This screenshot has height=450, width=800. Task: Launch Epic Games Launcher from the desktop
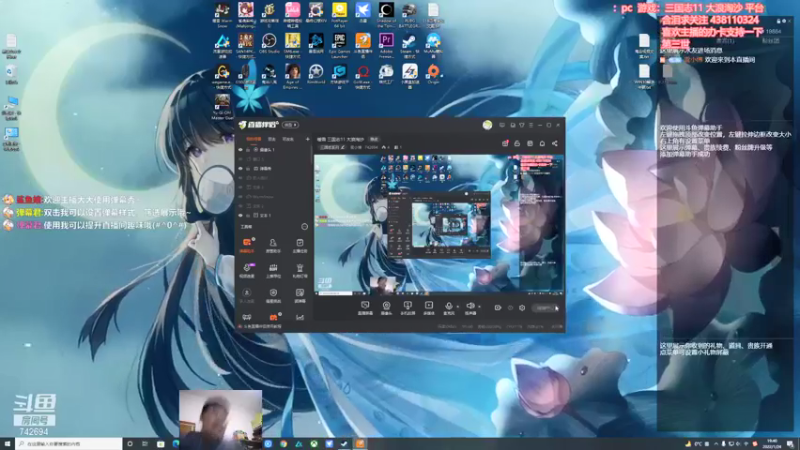click(x=339, y=45)
